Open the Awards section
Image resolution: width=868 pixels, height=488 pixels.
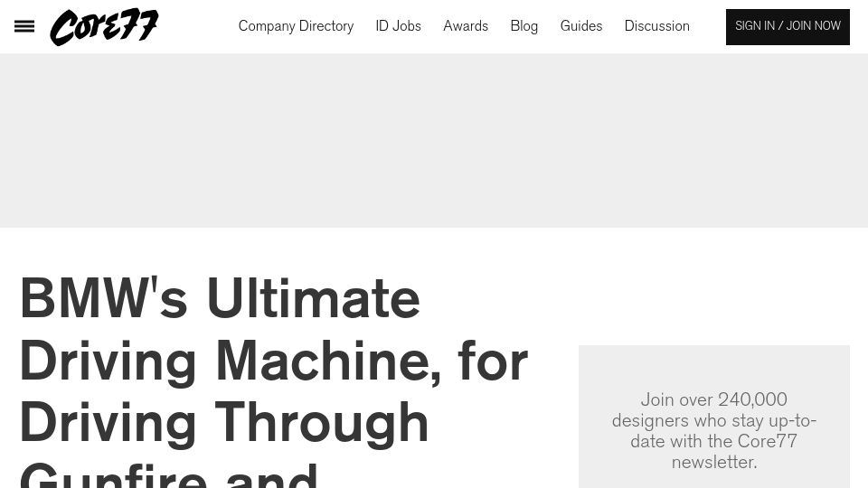[466, 26]
